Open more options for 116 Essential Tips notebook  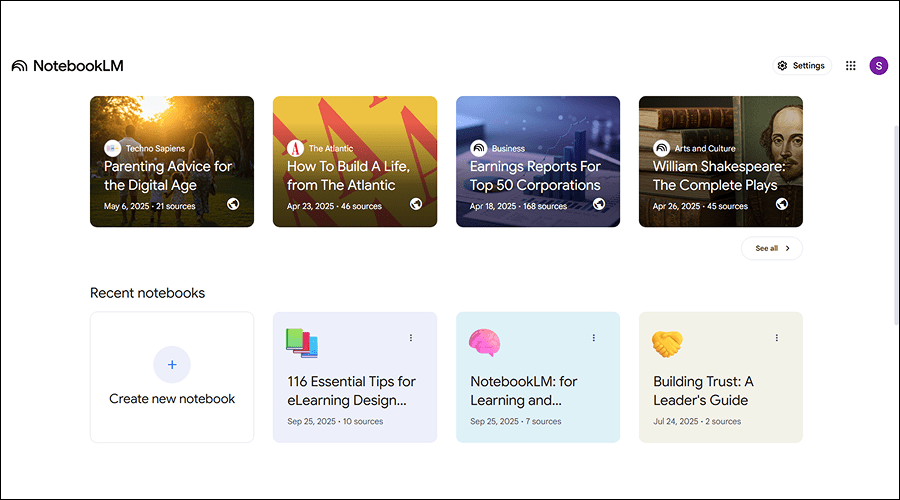pyautogui.click(x=411, y=338)
